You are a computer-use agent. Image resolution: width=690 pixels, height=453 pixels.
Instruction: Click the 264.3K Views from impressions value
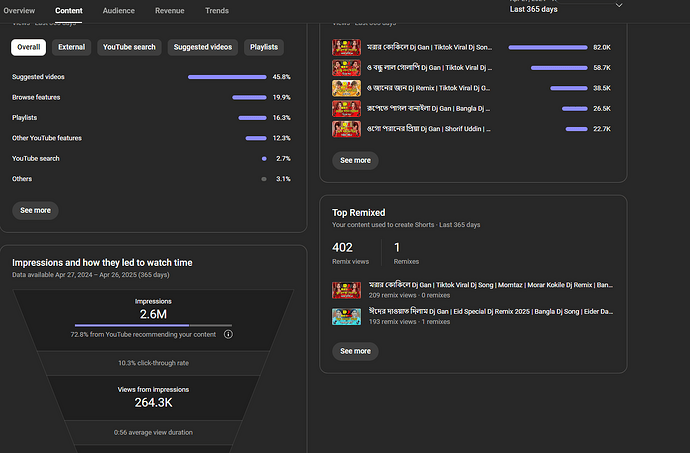[x=153, y=402]
